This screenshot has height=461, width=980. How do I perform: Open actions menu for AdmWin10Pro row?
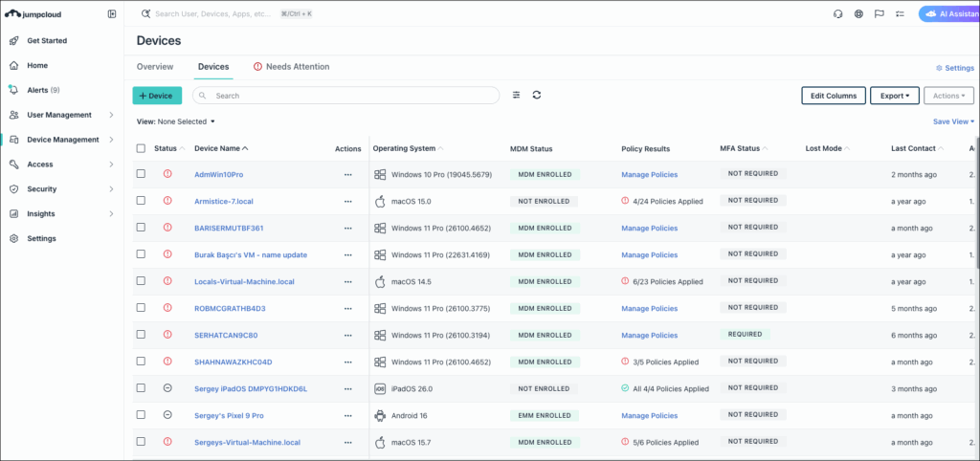[348, 175]
